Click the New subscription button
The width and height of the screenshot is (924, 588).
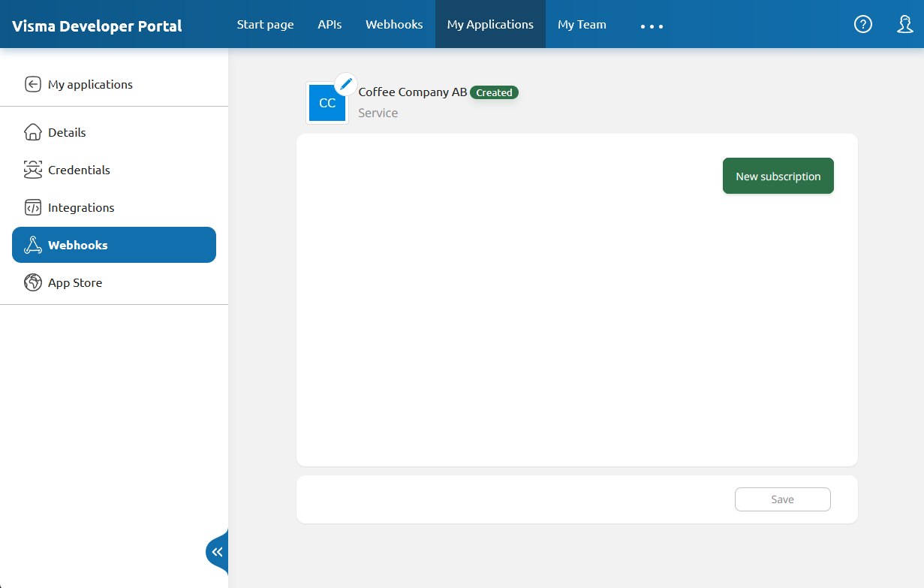click(778, 176)
